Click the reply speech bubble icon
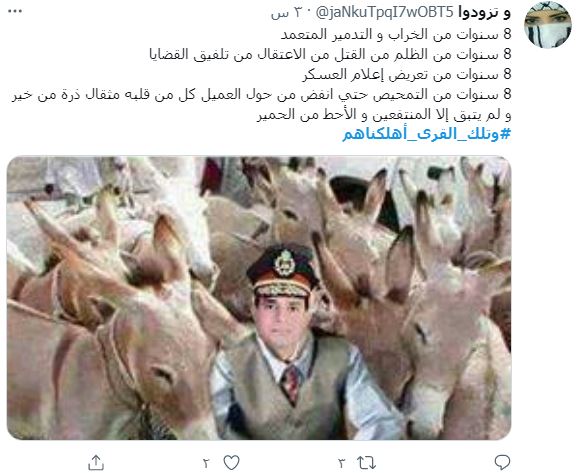 pos(502,462)
